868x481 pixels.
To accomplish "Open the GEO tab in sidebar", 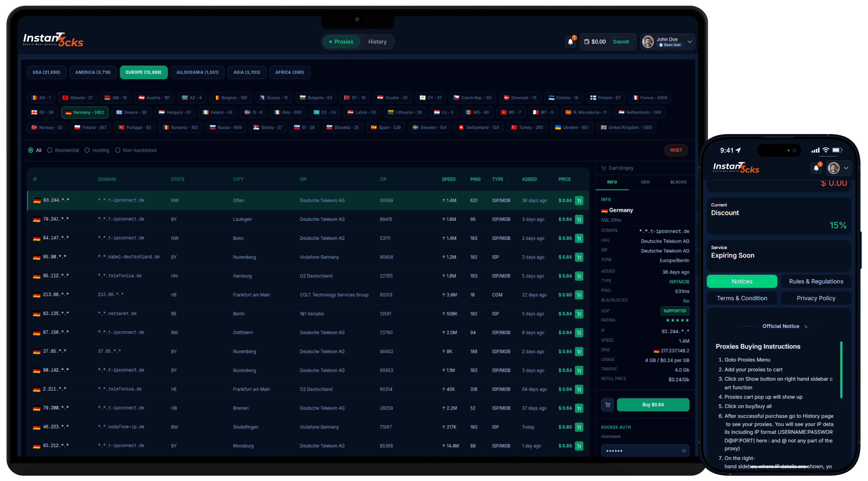I will tap(645, 182).
